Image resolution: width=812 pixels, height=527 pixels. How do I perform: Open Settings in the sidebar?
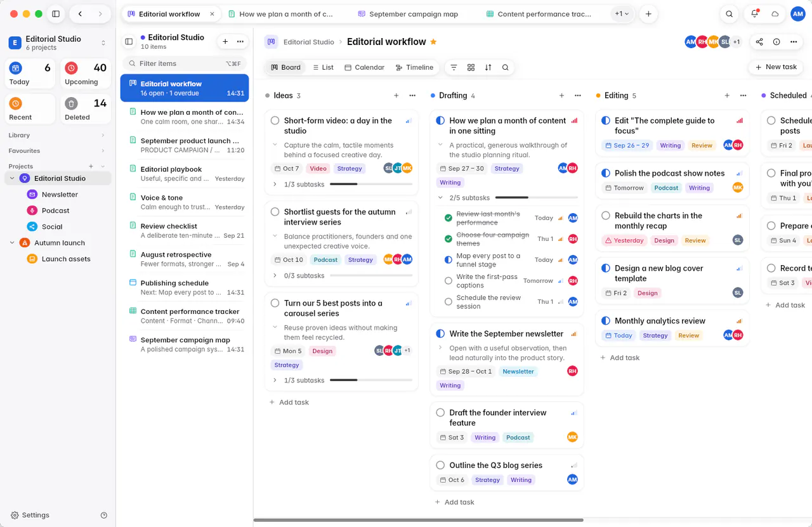[x=30, y=516]
